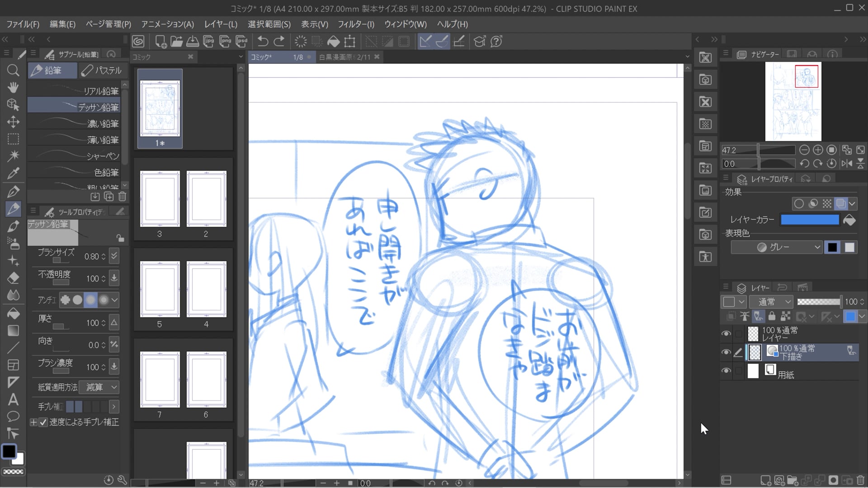
Task: Uncheck 速度による手ブレ補正 checkbox
Action: click(x=43, y=422)
